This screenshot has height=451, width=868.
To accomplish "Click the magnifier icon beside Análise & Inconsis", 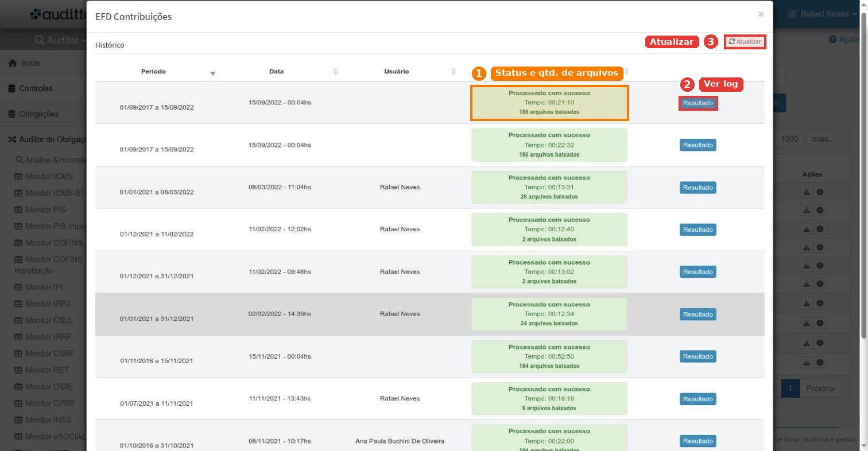I will 19,160.
